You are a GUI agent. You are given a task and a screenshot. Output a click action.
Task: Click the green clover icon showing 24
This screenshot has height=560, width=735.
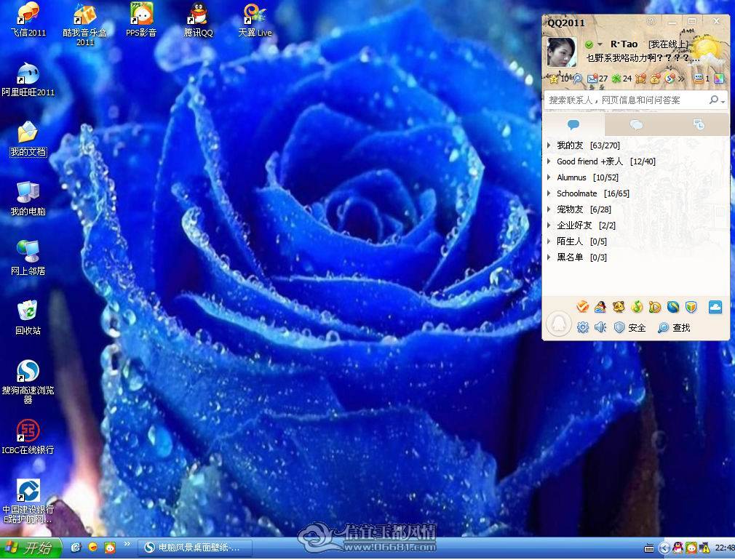[x=616, y=79]
